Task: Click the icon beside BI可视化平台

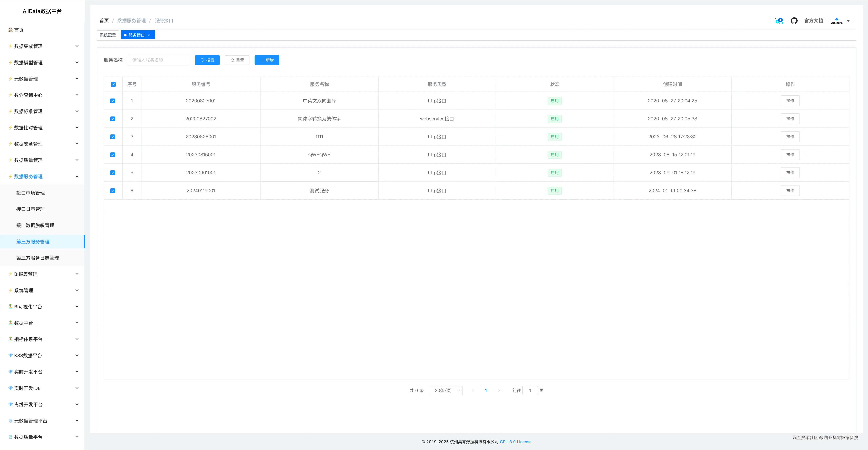Action: [11, 307]
